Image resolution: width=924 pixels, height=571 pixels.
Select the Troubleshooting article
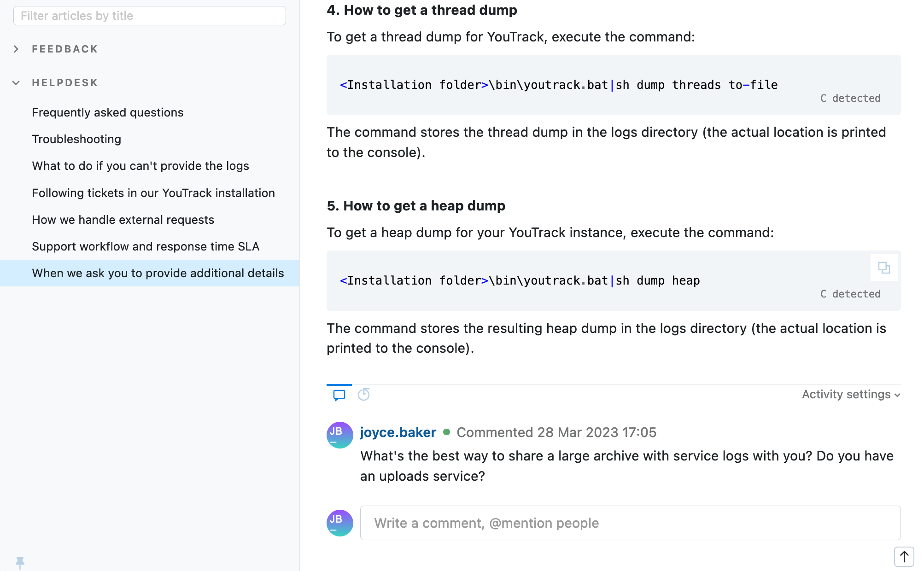click(76, 139)
